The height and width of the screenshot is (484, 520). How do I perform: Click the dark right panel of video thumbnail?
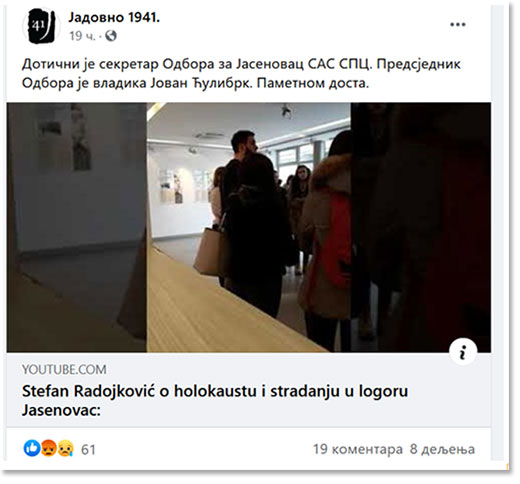coord(423,229)
